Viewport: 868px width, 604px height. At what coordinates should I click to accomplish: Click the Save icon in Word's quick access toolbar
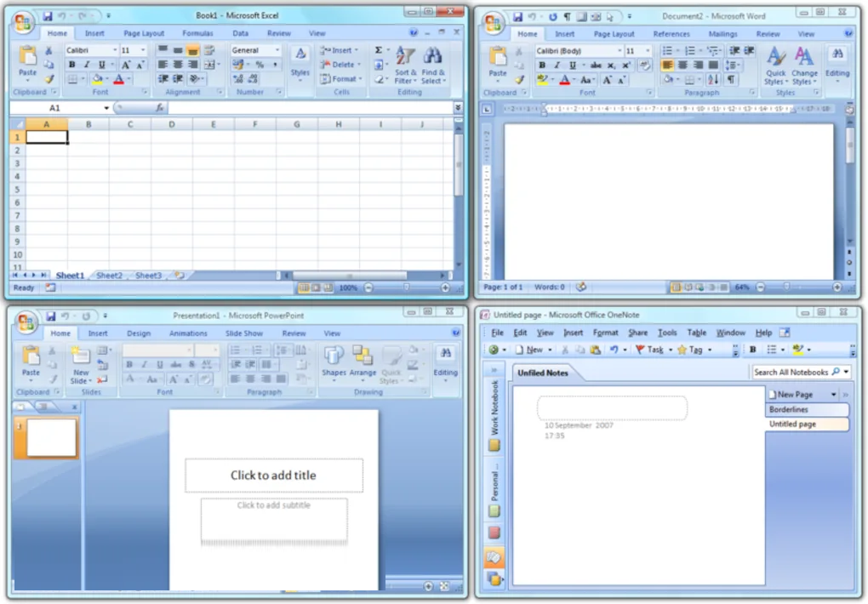(517, 17)
